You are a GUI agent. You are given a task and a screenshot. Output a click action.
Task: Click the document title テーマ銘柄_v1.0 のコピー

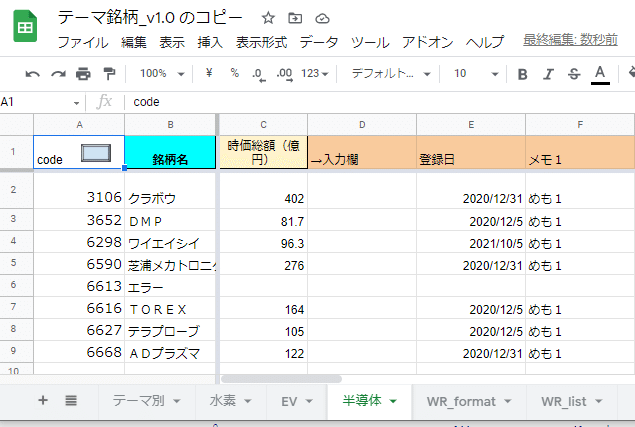point(150,18)
